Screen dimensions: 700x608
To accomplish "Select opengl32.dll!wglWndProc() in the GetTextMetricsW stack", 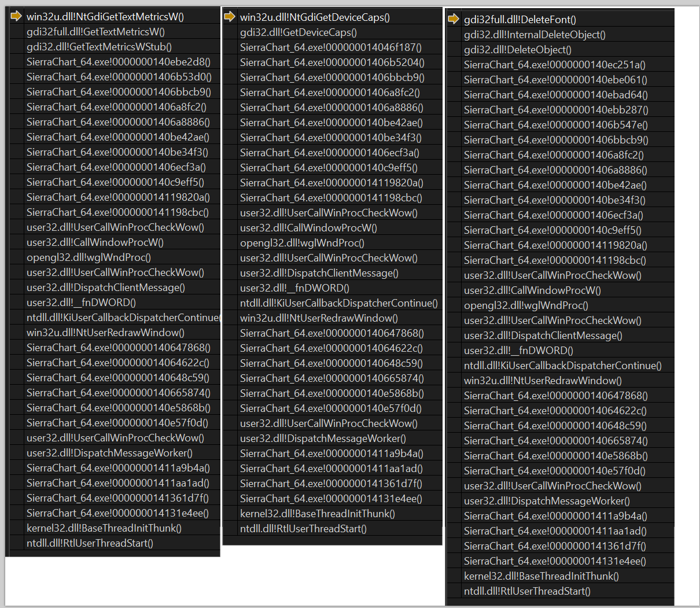I will (89, 257).
